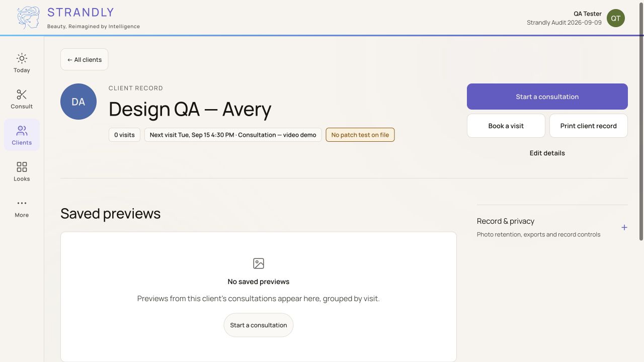This screenshot has height=362, width=644.
Task: Click the image placeholder icon in Saved previews
Action: click(259, 263)
